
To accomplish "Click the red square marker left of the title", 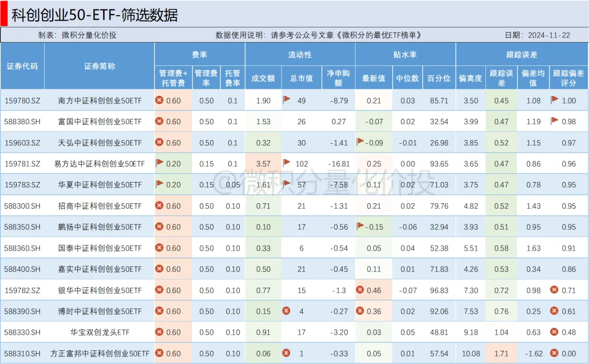I will pyautogui.click(x=3, y=13).
